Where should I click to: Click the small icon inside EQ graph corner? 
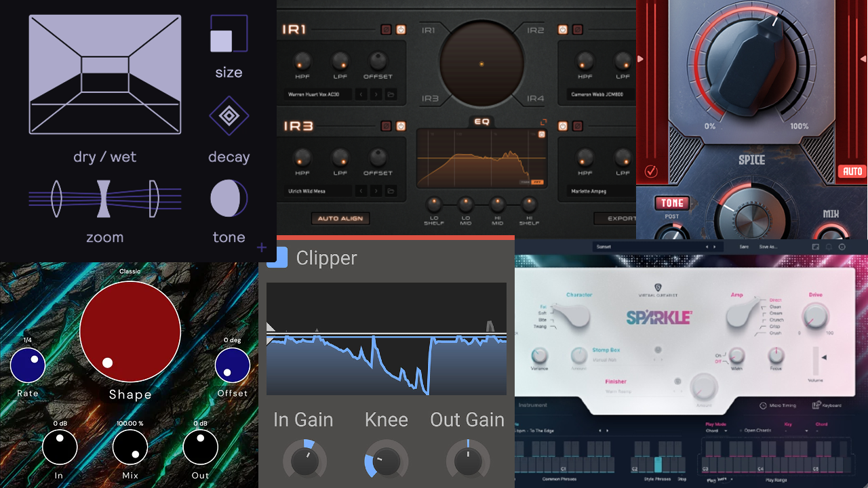click(x=541, y=134)
